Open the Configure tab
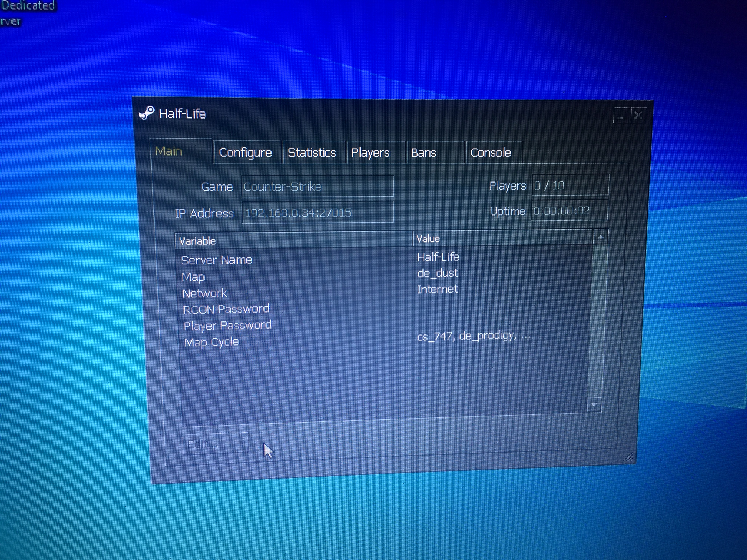 pos(245,153)
